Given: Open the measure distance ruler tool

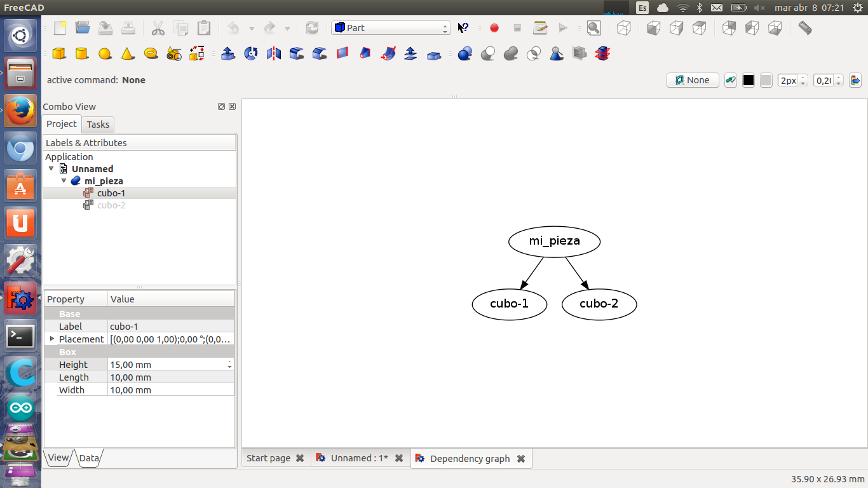Looking at the screenshot, I should point(805,28).
